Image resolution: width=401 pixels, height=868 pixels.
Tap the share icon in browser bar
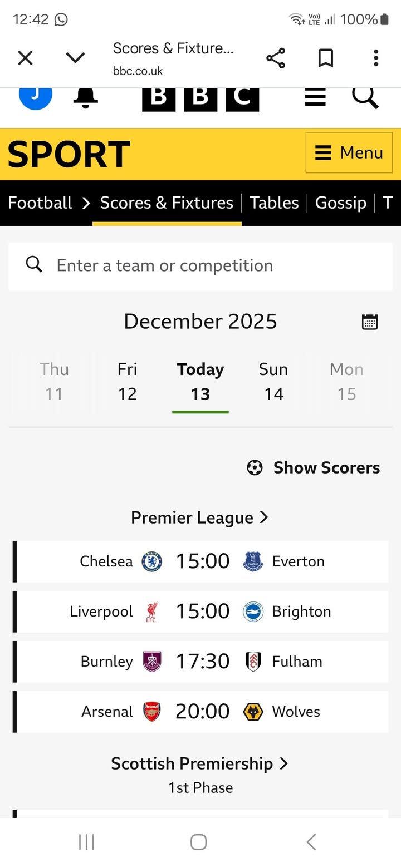click(276, 58)
